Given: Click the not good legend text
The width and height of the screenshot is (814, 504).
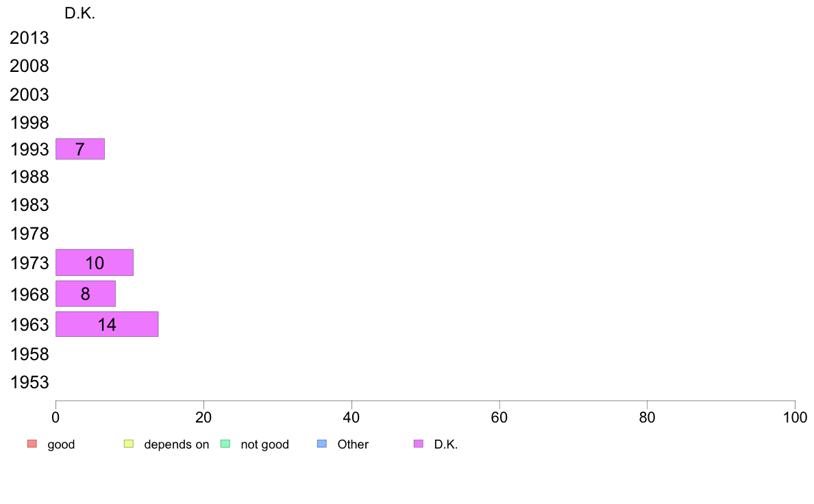Looking at the screenshot, I should click(264, 444).
